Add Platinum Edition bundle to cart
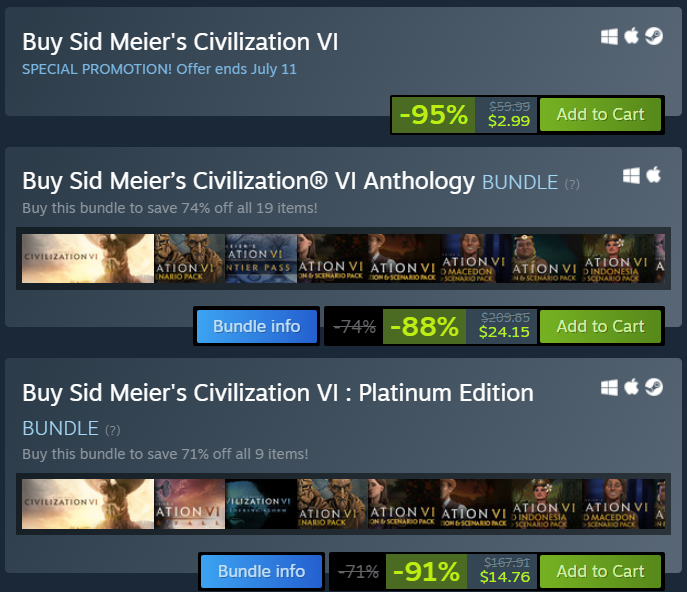 600,571
